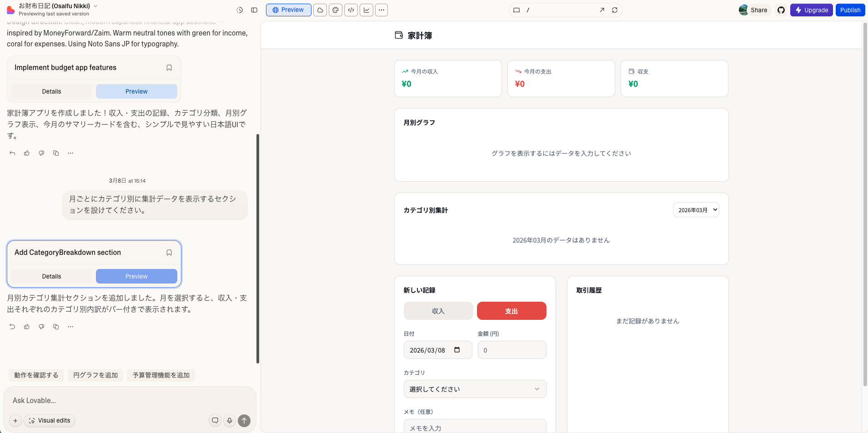Click the 金額 amount input field
This screenshot has height=433, width=868.
(512, 350)
